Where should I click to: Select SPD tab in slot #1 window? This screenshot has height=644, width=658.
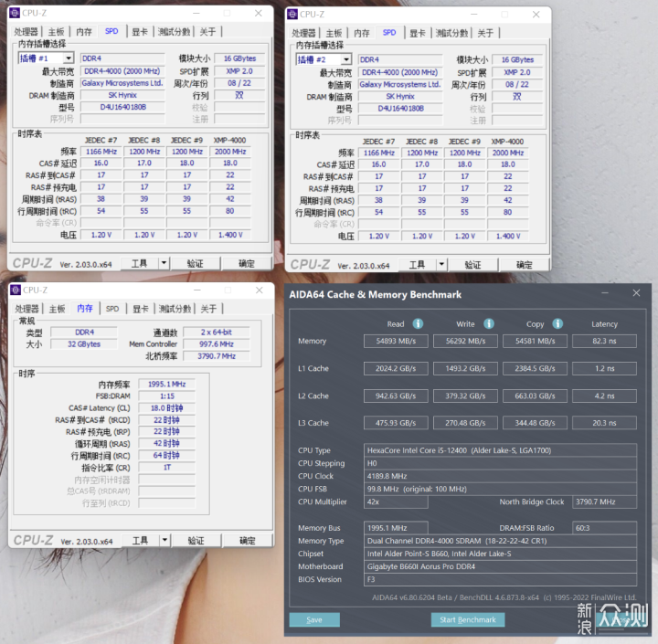[x=111, y=31]
